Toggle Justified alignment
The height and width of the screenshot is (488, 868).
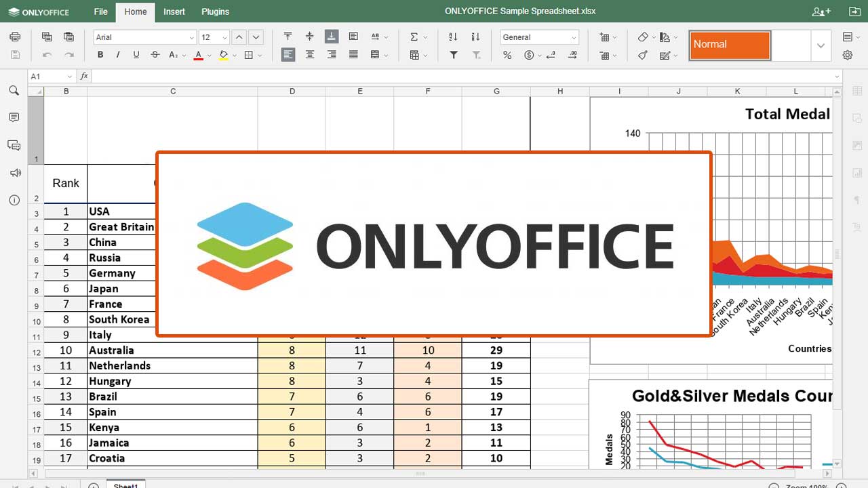pos(353,55)
